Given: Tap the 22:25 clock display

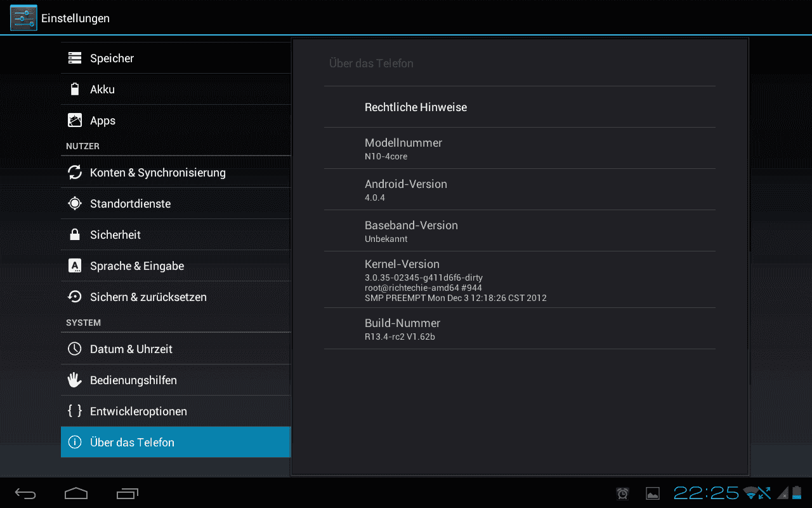Looking at the screenshot, I should click(706, 493).
